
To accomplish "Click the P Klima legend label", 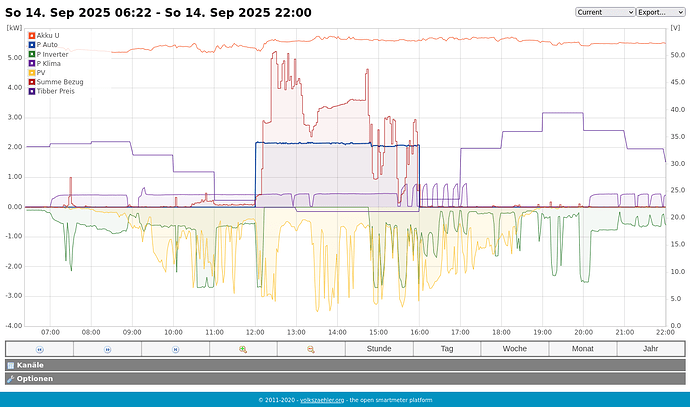I will [48, 63].
